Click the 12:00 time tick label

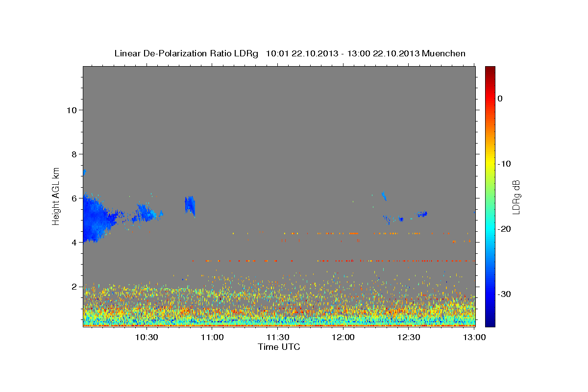click(343, 337)
